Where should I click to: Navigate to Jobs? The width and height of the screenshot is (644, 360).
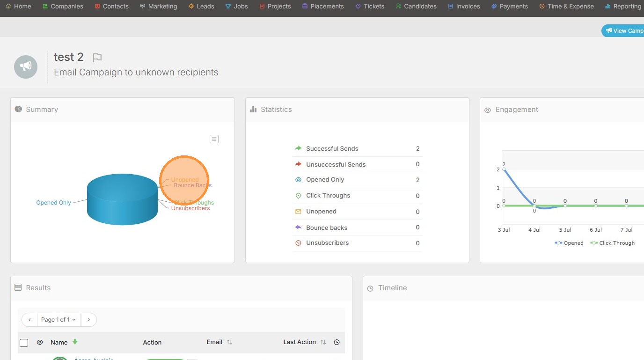[237, 6]
